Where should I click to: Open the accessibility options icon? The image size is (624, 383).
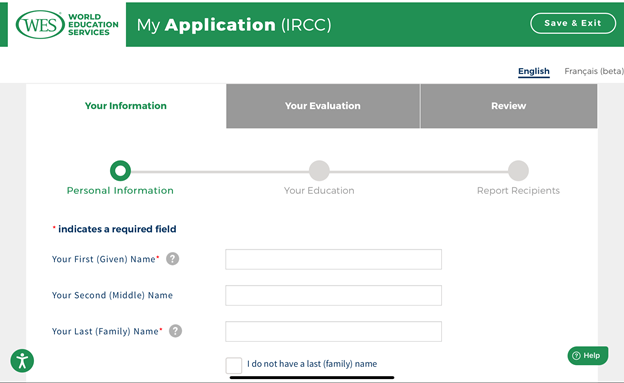coord(22,361)
